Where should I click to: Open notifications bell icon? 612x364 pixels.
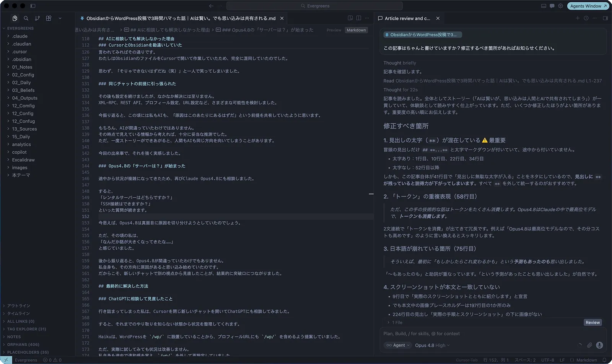[x=604, y=360]
